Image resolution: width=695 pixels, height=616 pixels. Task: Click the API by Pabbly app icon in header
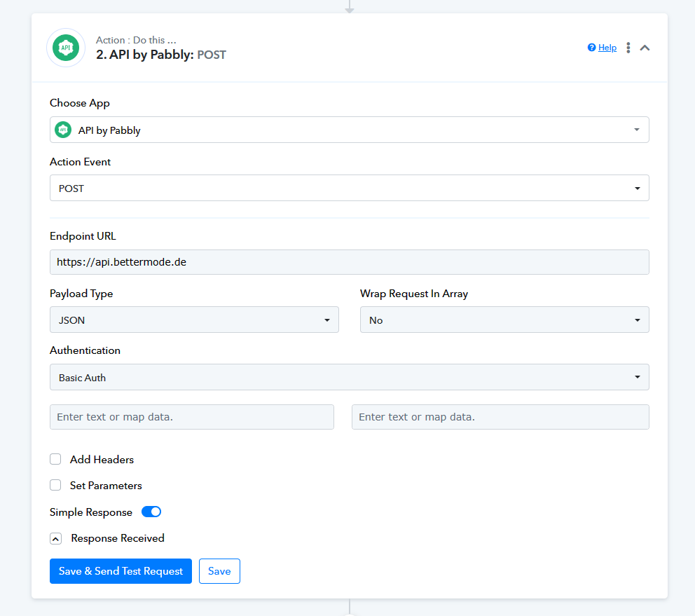pos(66,48)
